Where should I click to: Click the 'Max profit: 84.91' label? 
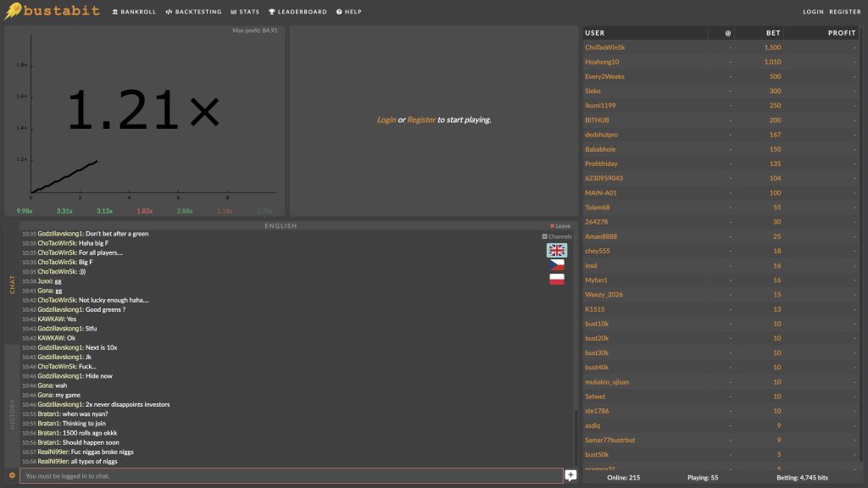pyautogui.click(x=254, y=30)
